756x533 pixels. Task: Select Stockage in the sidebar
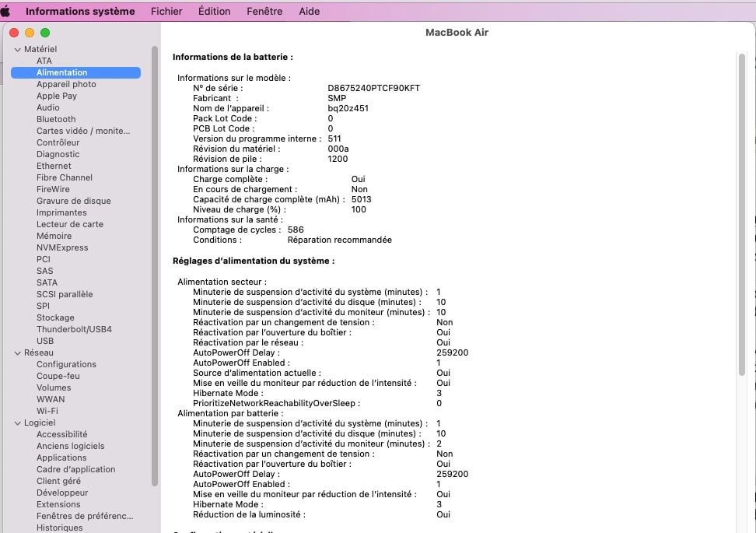click(55, 317)
